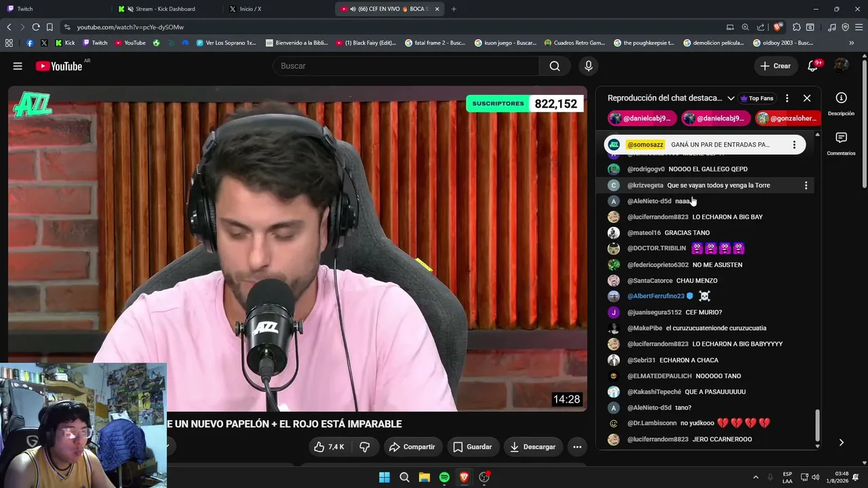Open the fatal frame 2 bookmark

coord(435,43)
